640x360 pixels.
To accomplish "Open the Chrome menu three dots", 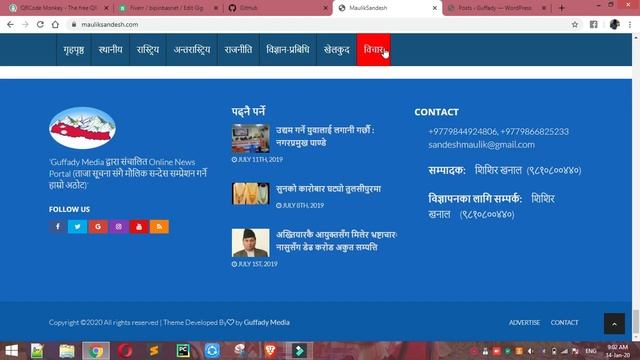I will coord(630,24).
